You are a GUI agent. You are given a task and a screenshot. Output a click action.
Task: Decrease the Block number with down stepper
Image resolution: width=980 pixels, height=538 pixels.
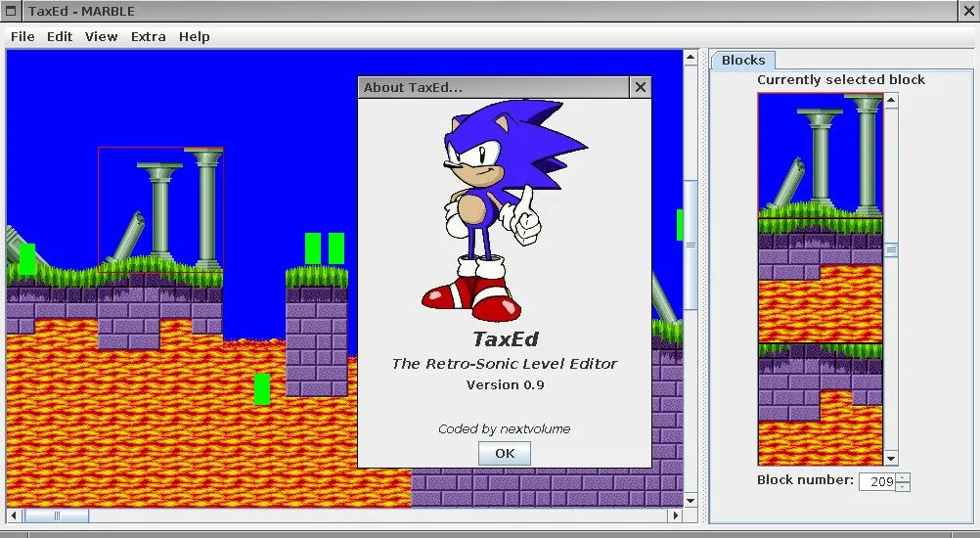click(903, 486)
